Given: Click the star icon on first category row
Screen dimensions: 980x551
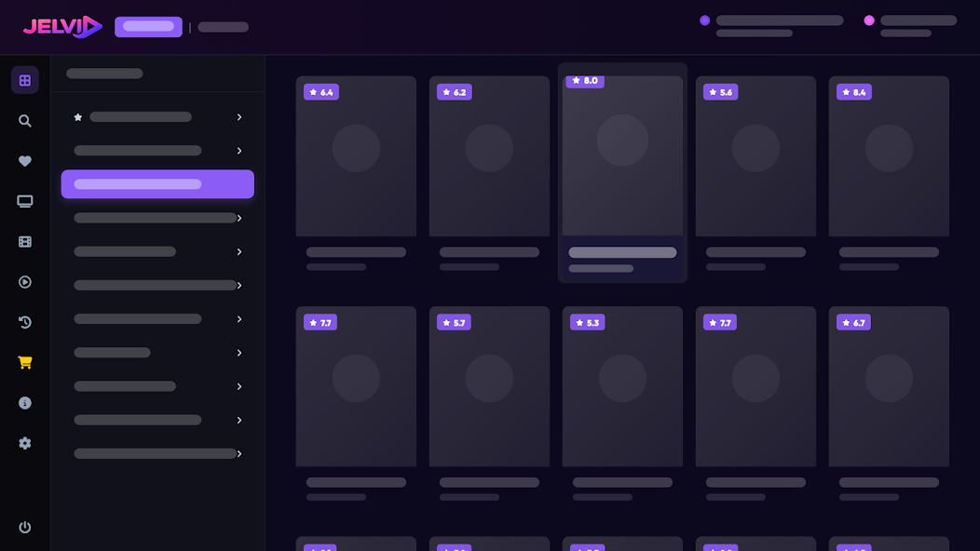Looking at the screenshot, I should click(78, 117).
